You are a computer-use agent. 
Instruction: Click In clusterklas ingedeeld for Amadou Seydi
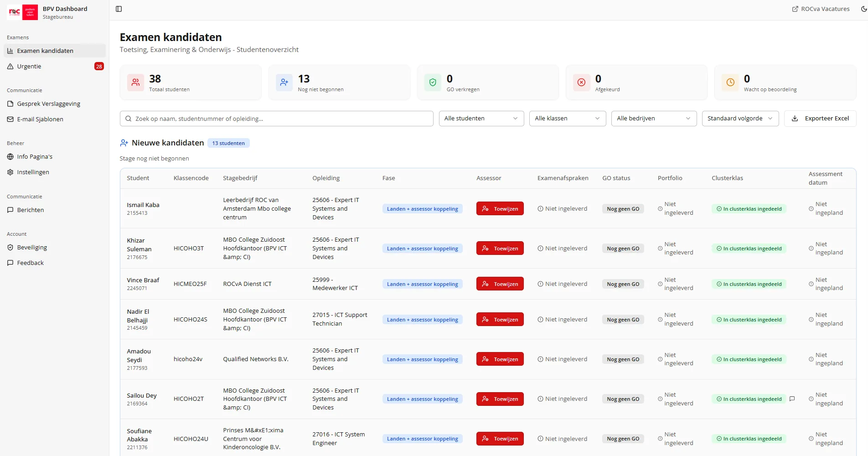coord(749,359)
